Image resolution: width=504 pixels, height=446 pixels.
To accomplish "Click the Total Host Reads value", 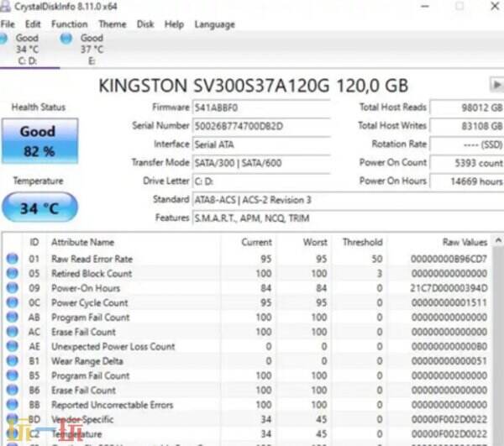I will point(467,108).
